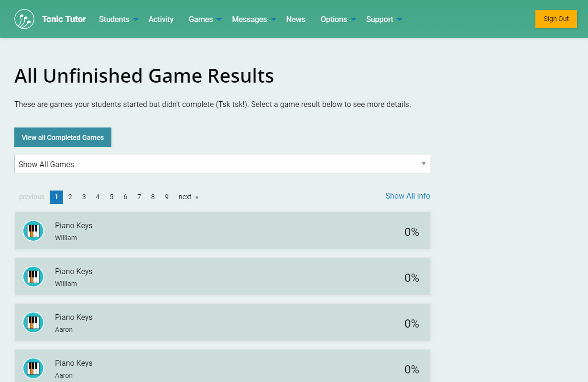The image size is (588, 382).
Task: Click the piano icon in last Aaron row
Action: (33, 369)
